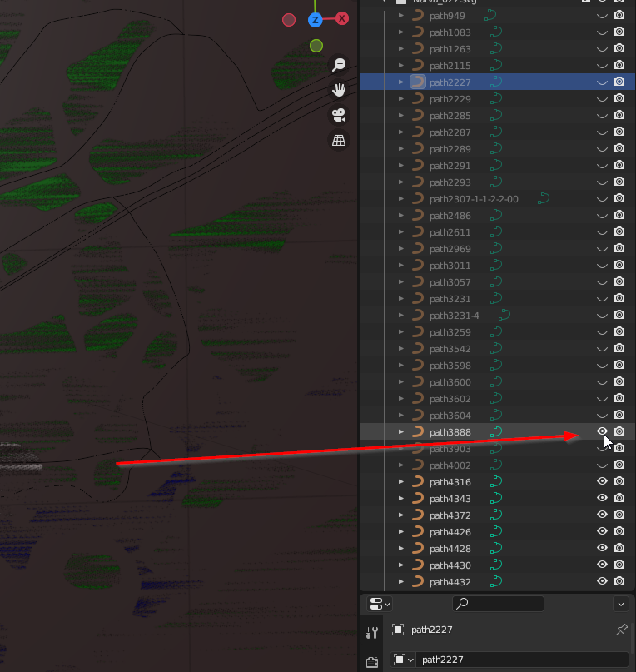The height and width of the screenshot is (672, 636).
Task: Click the curve icon of path4432
Action: tap(417, 582)
